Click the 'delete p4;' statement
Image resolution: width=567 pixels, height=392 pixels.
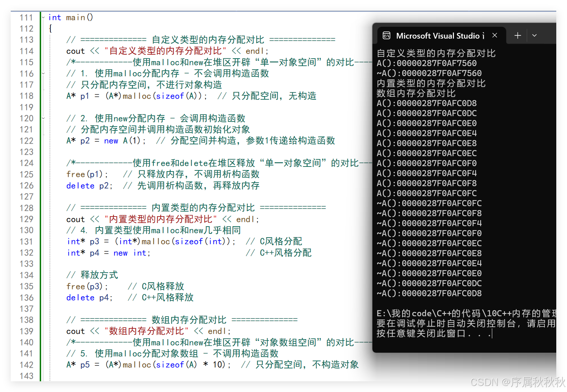[x=89, y=297]
